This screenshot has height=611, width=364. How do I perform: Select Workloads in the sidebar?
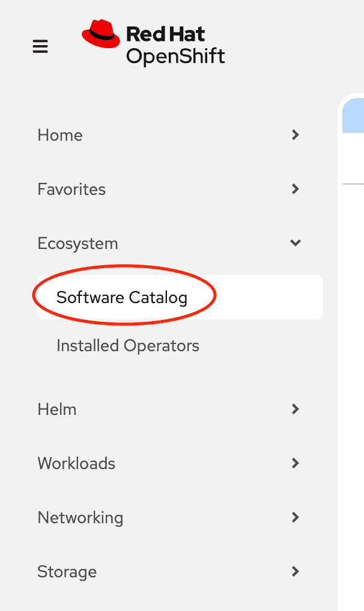pyautogui.click(x=76, y=463)
